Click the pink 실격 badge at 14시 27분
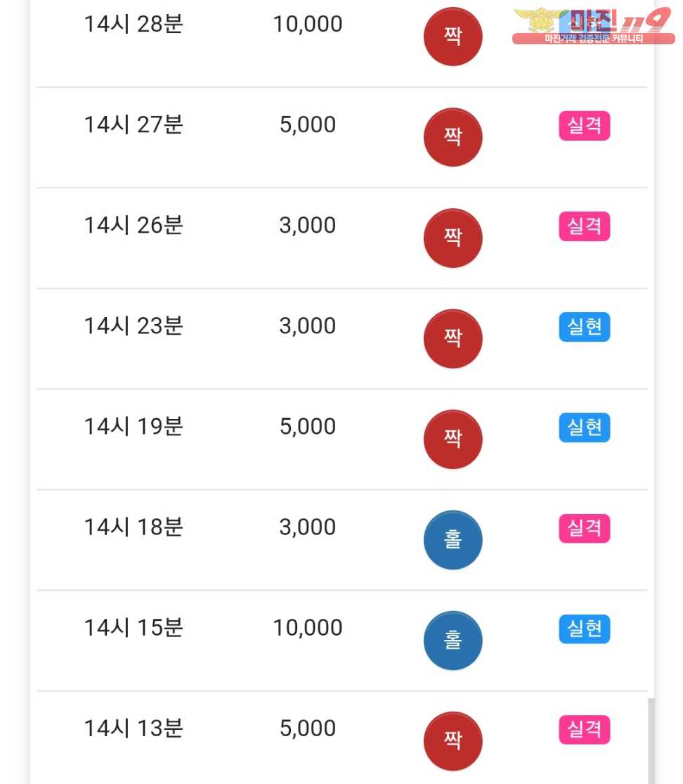This screenshot has width=683, height=784. coord(584,126)
